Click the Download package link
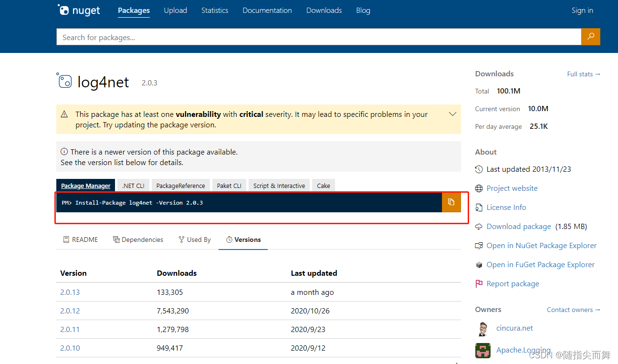Screen dimensions: 618x364 pyautogui.click(x=519, y=227)
